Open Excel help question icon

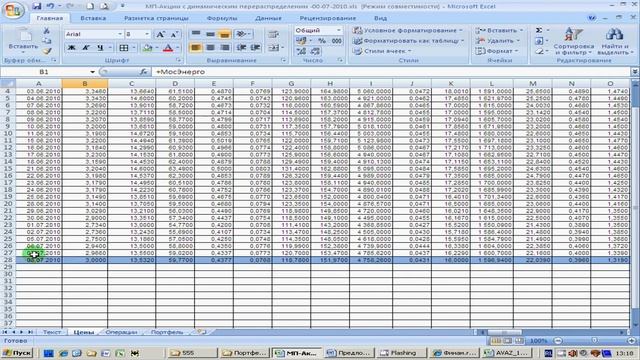pos(591,18)
